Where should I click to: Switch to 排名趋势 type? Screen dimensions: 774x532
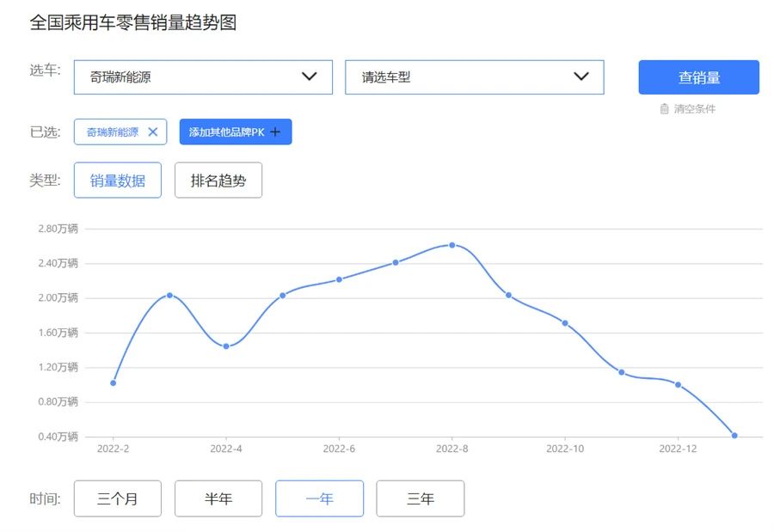point(218,180)
